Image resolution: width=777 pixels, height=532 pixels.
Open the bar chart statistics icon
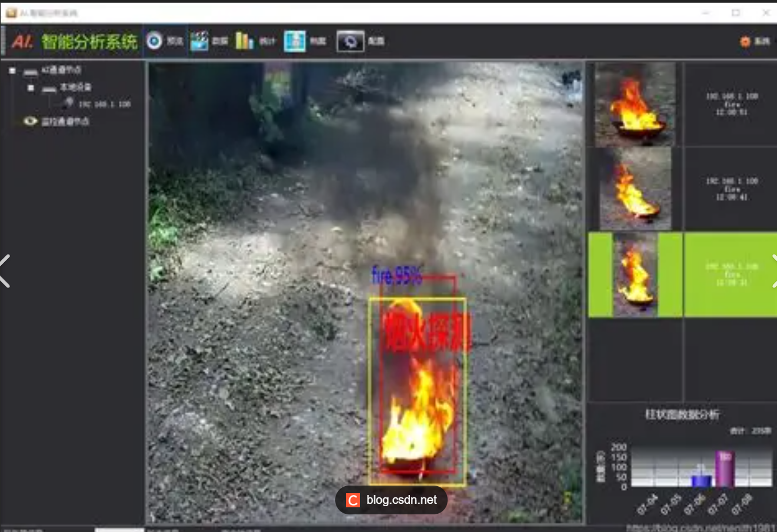(244, 41)
